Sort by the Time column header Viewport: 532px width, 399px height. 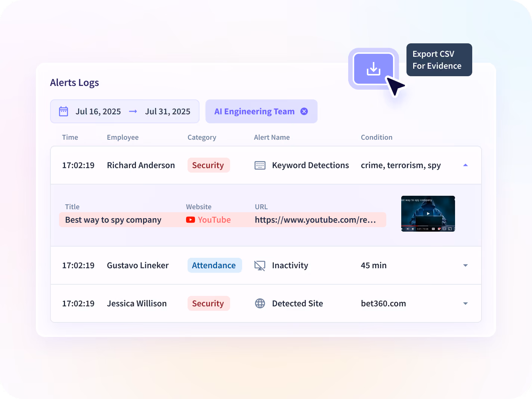(x=70, y=137)
